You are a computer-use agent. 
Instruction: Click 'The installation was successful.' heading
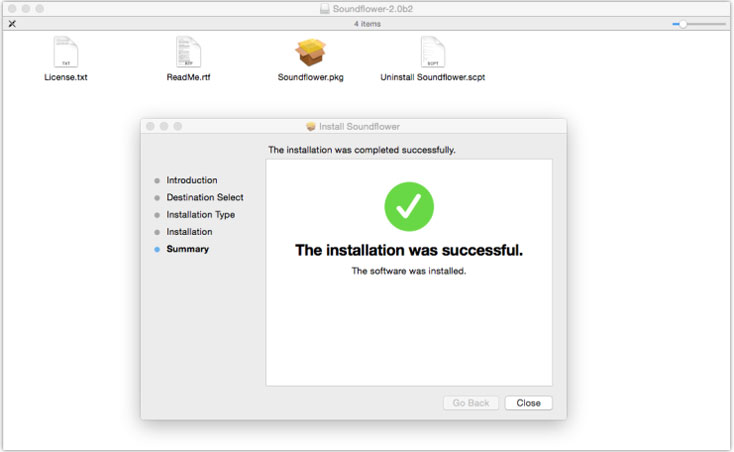409,250
